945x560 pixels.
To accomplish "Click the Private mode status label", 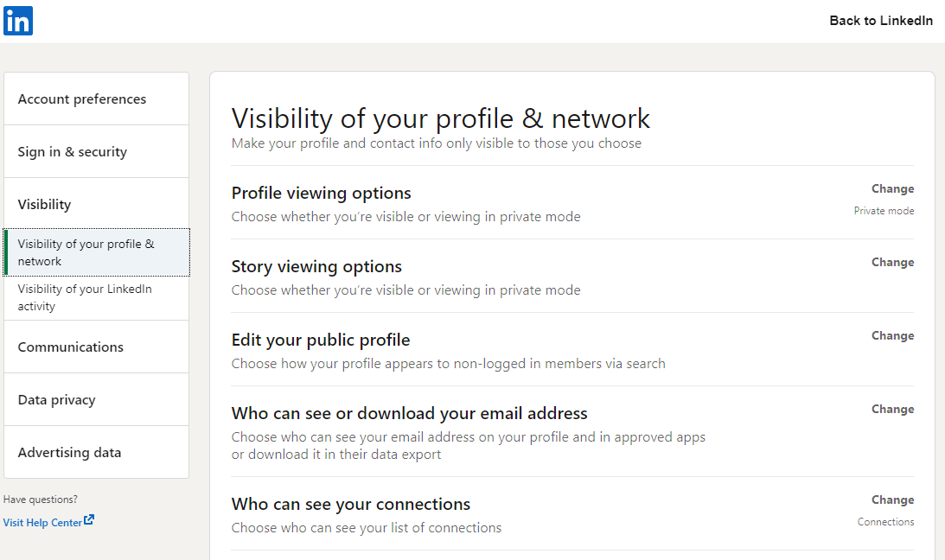I will pyautogui.click(x=884, y=210).
